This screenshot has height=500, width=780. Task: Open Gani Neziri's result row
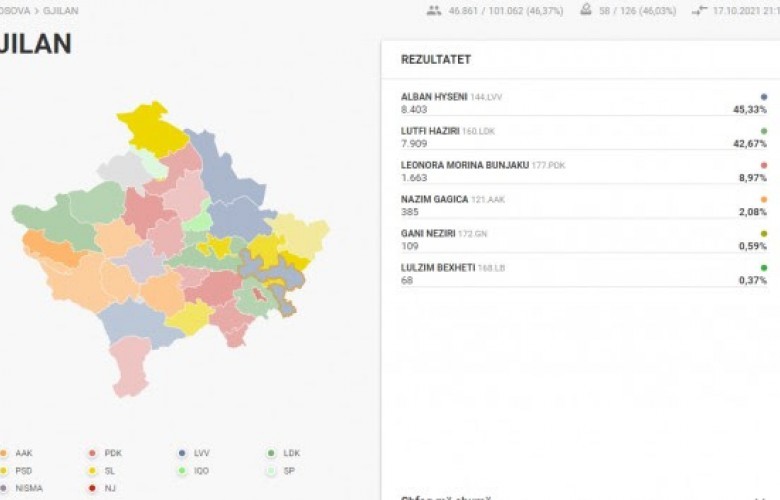(x=580, y=239)
